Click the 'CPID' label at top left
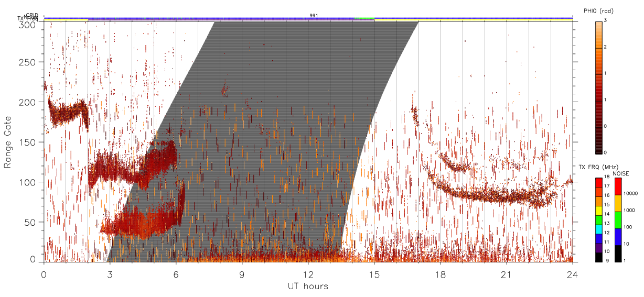 coord(32,16)
